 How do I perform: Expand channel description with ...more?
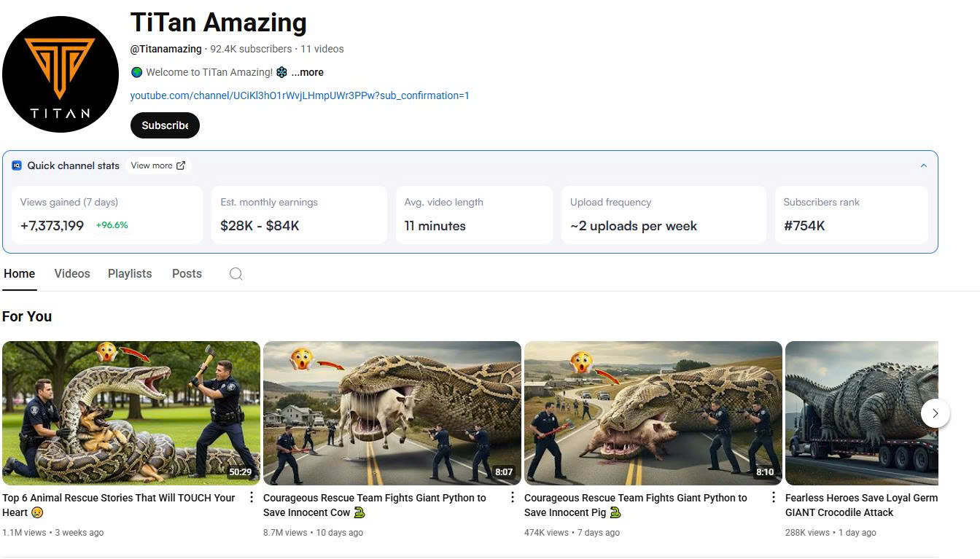[307, 72]
